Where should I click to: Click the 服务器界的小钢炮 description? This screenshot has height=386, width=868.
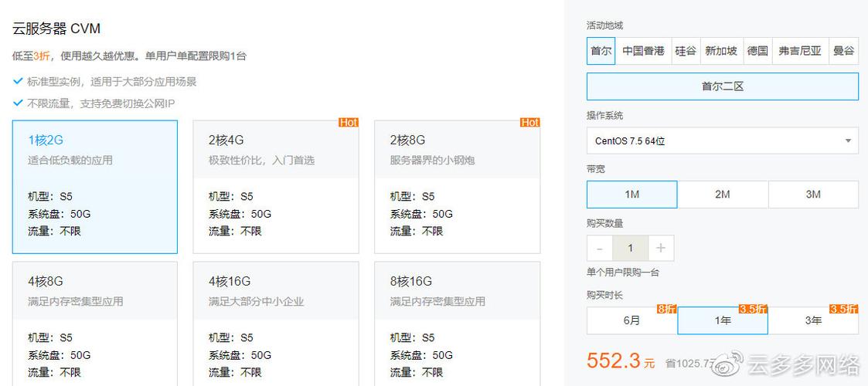pos(432,161)
